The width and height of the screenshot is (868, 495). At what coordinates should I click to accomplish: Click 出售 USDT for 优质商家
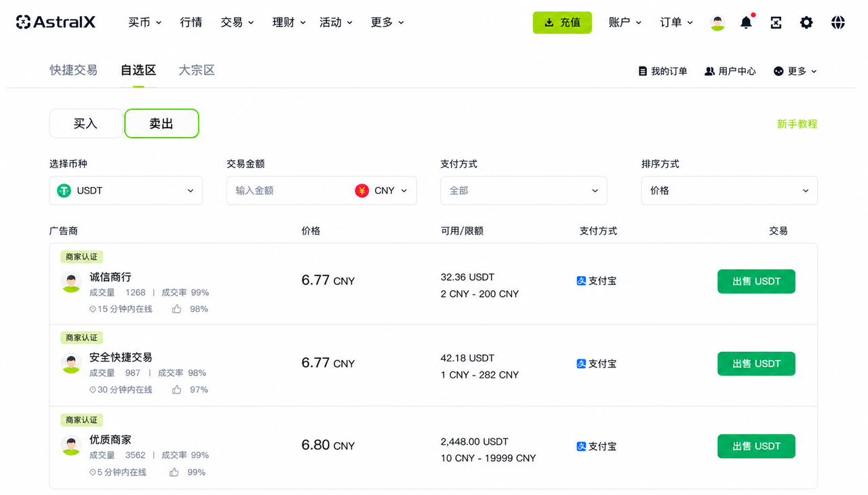click(756, 446)
